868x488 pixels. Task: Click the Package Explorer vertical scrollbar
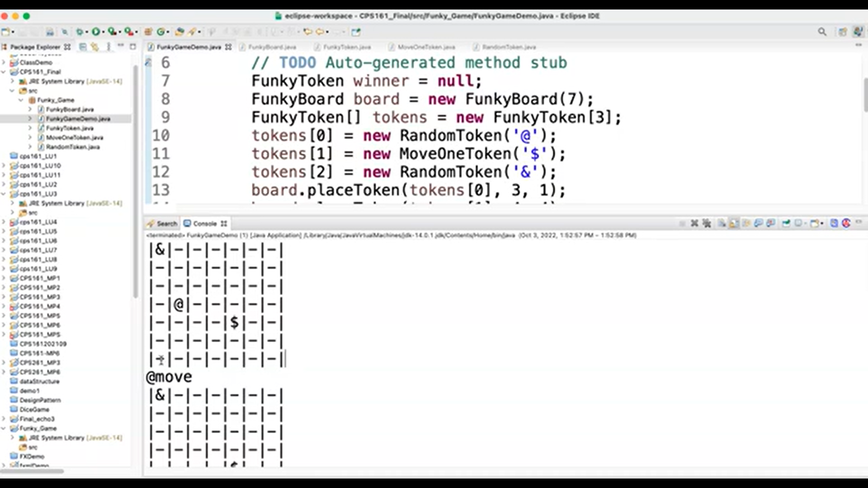(x=135, y=181)
